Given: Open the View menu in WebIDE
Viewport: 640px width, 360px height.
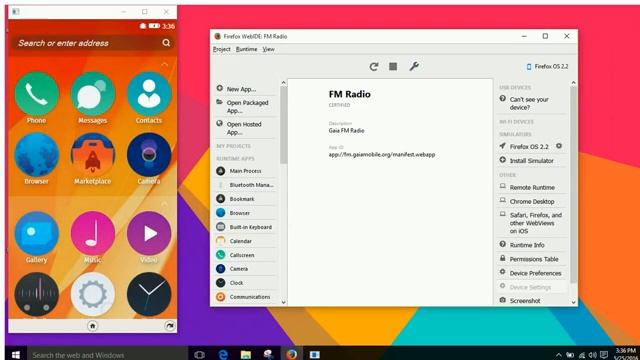Looking at the screenshot, I should pyautogui.click(x=268, y=49).
